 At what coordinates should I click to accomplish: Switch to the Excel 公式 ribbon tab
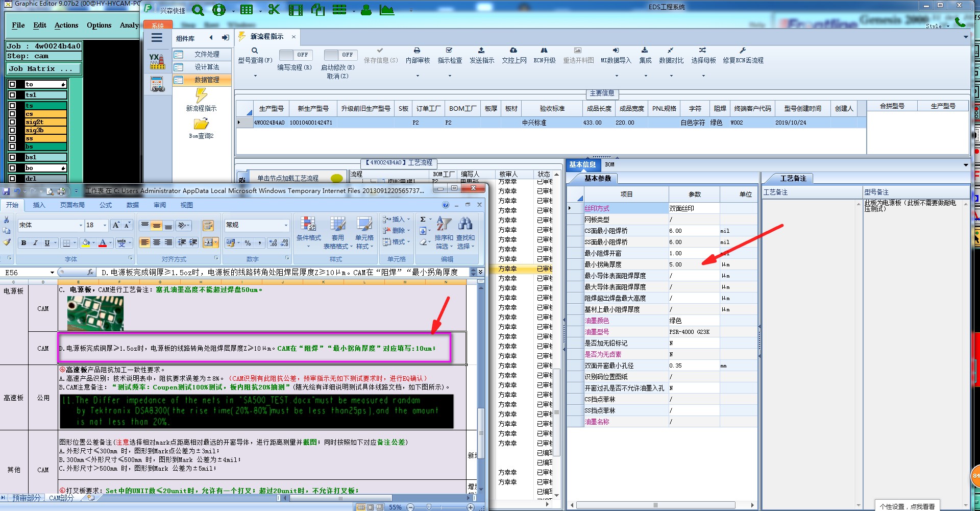click(106, 205)
